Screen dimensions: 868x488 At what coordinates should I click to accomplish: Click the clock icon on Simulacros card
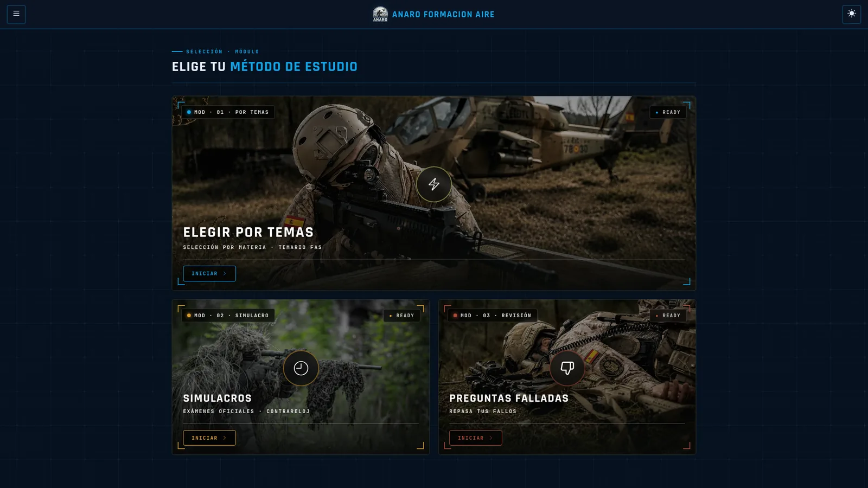coord(301,368)
